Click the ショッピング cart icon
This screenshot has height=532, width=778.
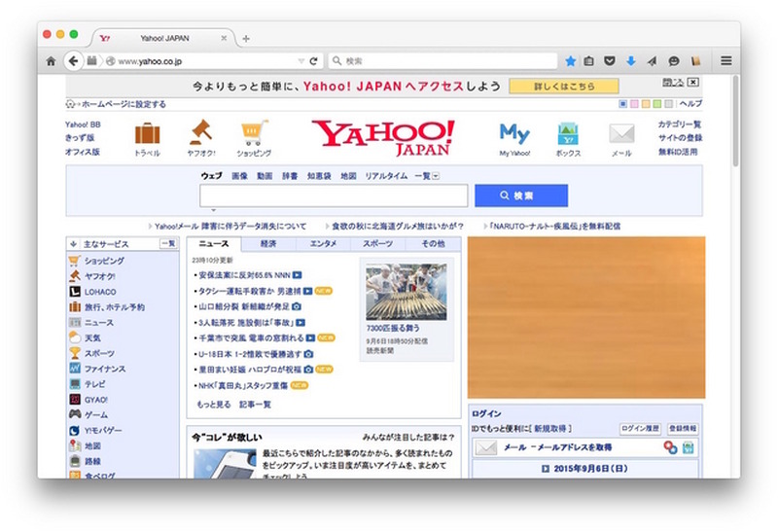254,133
